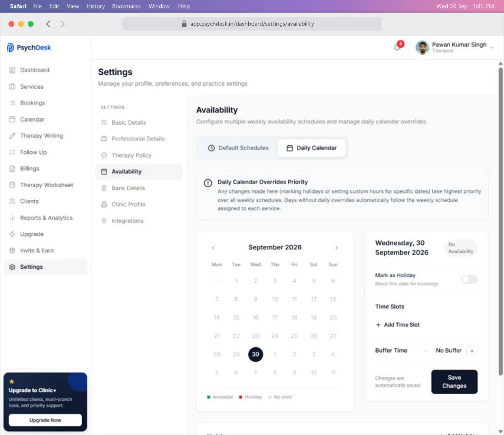The height and width of the screenshot is (435, 504).
Task: Toggle the Mark as Holiday switch
Action: click(469, 279)
